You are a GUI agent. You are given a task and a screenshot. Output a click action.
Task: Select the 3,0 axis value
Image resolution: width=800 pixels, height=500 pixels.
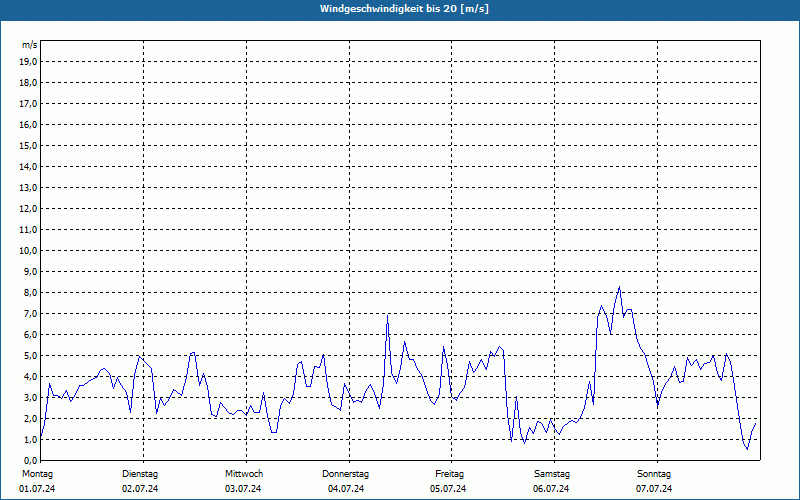click(x=30, y=397)
